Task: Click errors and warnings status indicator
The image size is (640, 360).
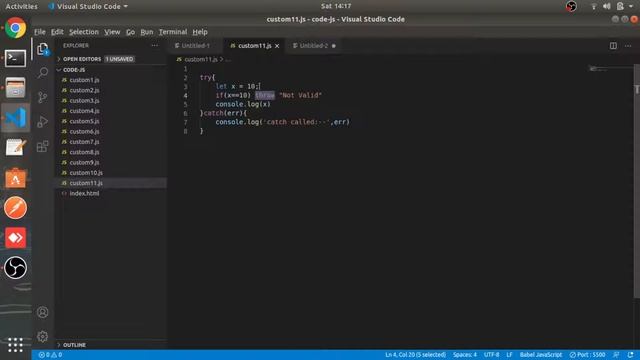Action: tap(50, 355)
